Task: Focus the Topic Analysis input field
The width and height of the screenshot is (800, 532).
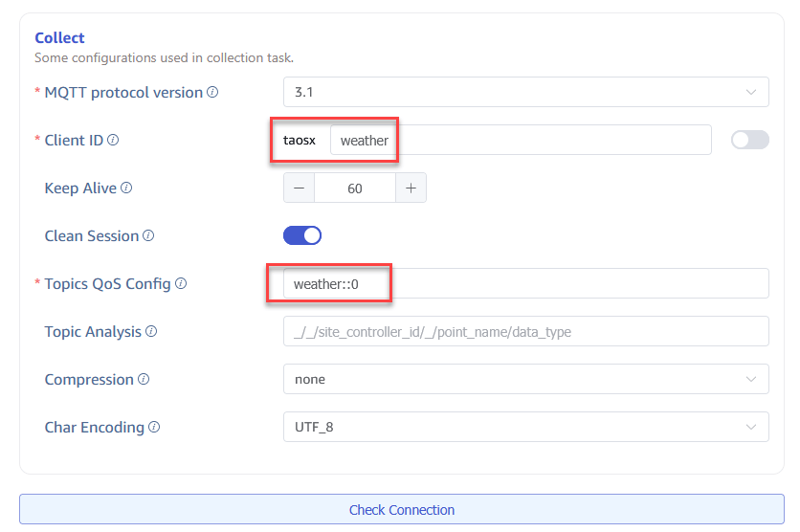Action: pyautogui.click(x=525, y=331)
